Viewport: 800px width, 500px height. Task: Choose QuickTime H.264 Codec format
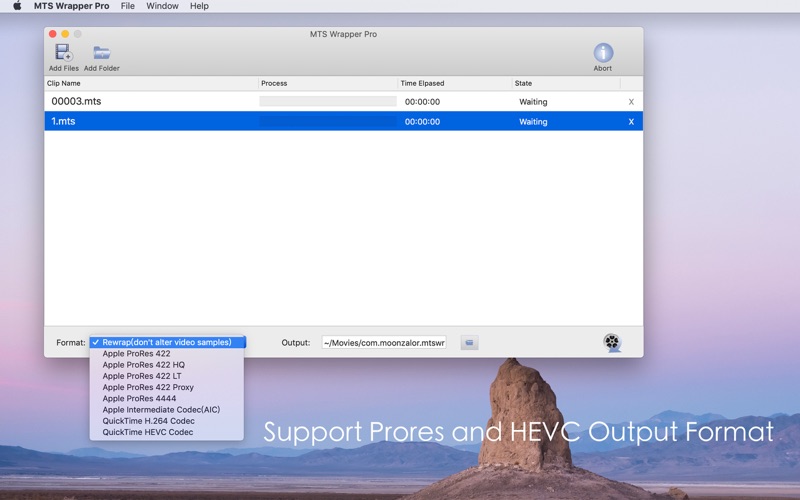pos(167,421)
